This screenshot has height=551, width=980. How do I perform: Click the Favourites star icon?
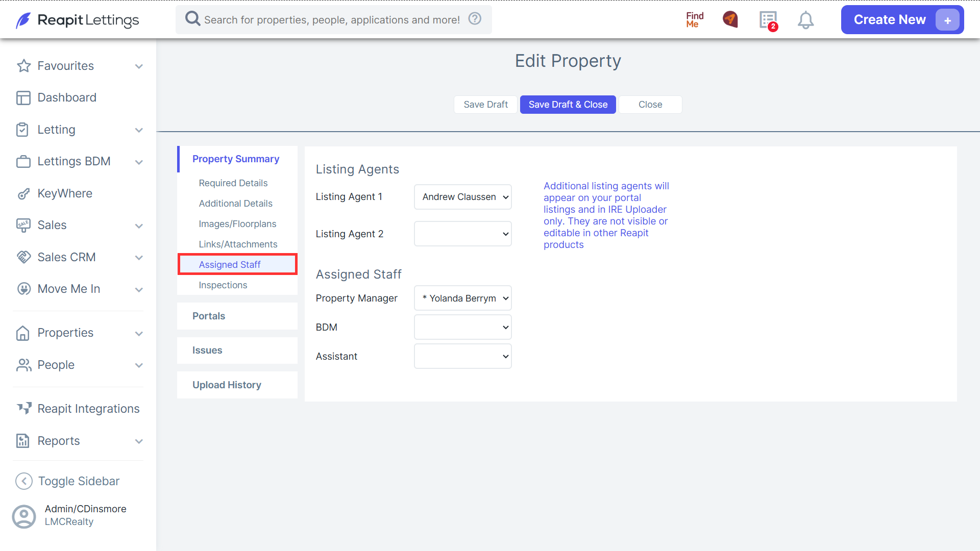coord(23,66)
